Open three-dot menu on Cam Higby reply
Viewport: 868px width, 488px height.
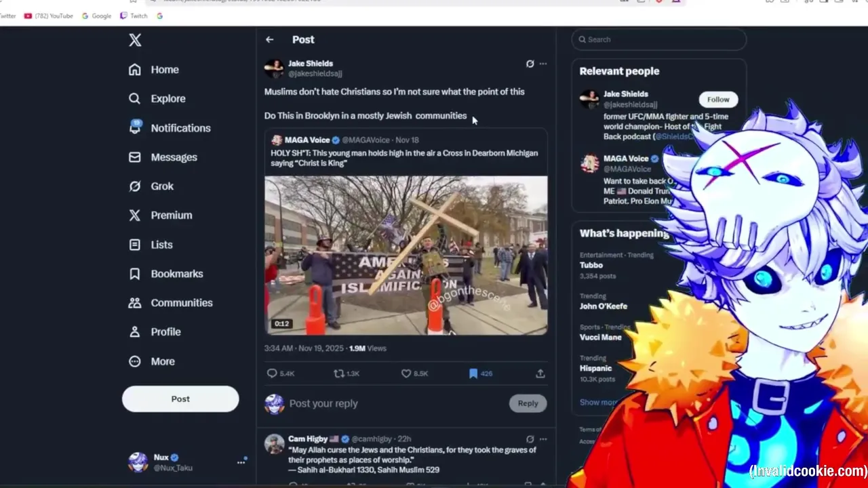pyautogui.click(x=543, y=439)
